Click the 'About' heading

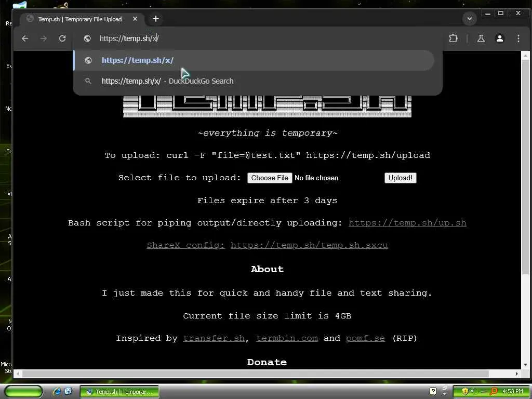click(268, 269)
